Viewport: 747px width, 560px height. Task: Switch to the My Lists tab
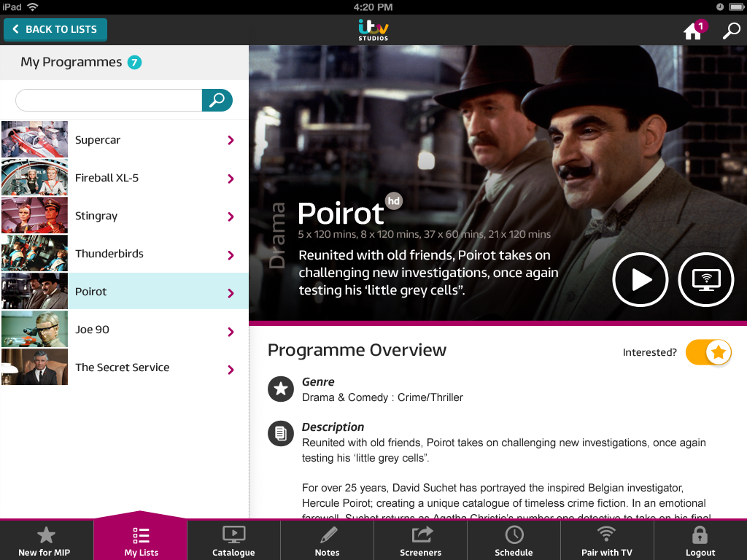click(141, 540)
